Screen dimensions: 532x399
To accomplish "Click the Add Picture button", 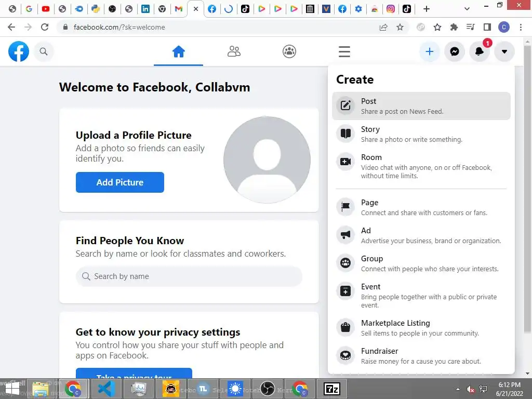I will 120,182.
